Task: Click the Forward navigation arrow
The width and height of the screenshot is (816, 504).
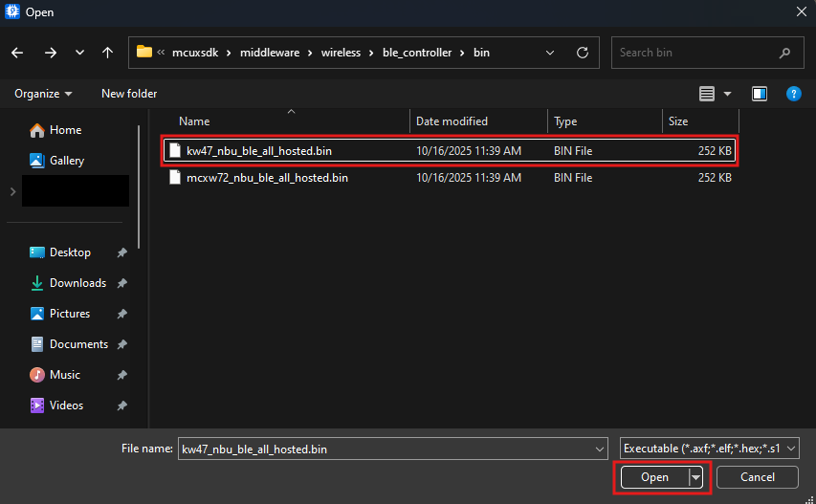Action: pyautogui.click(x=50, y=53)
